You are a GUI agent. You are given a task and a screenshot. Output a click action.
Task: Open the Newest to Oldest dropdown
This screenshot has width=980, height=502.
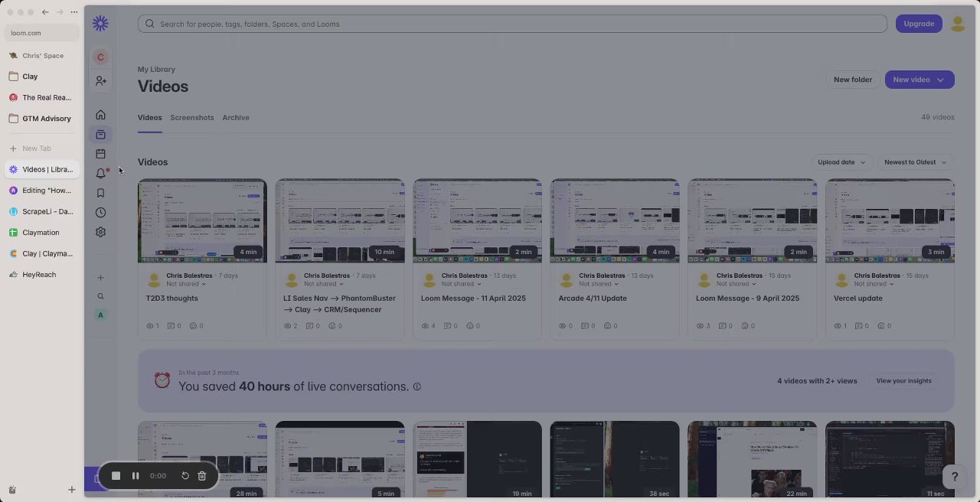coord(916,162)
